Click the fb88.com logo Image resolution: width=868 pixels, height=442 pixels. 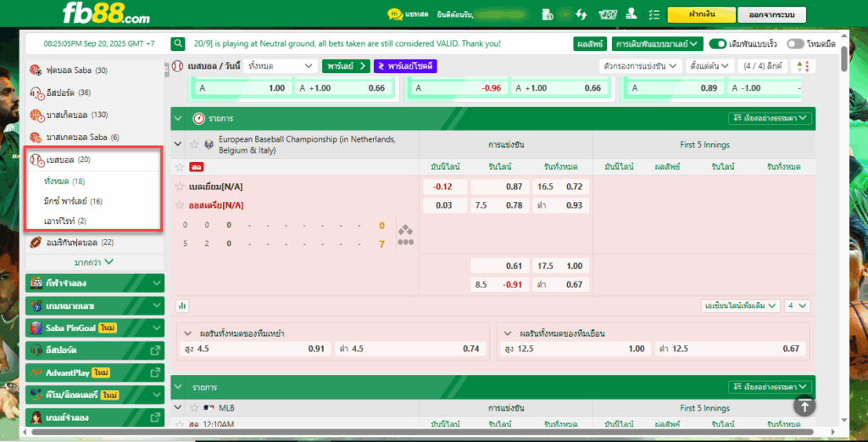click(x=106, y=13)
